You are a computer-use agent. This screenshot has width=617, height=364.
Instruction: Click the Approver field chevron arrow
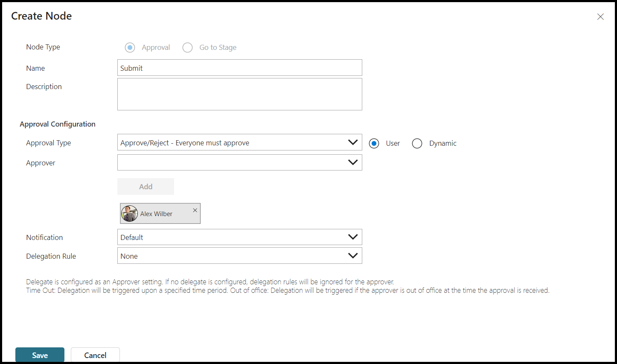point(353,162)
